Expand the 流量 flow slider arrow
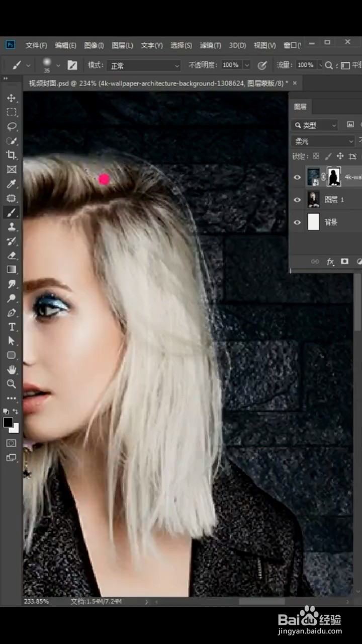The image size is (362, 644). pyautogui.click(x=319, y=65)
